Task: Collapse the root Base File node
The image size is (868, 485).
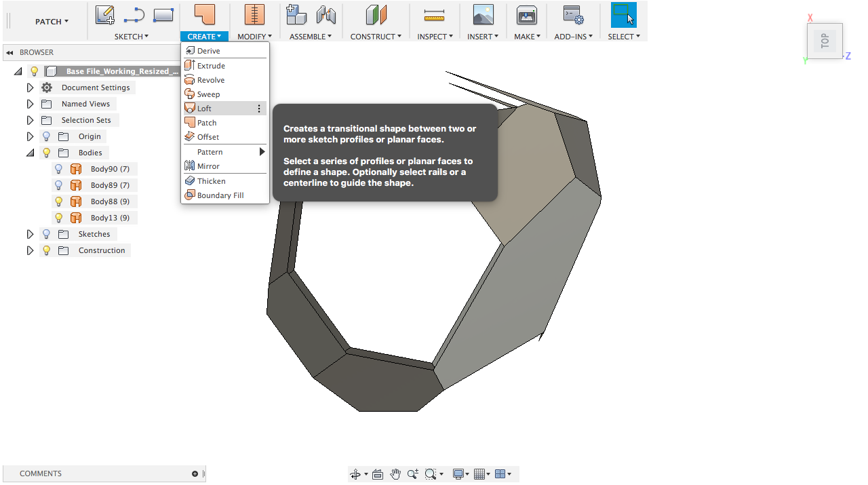Action: click(x=18, y=71)
